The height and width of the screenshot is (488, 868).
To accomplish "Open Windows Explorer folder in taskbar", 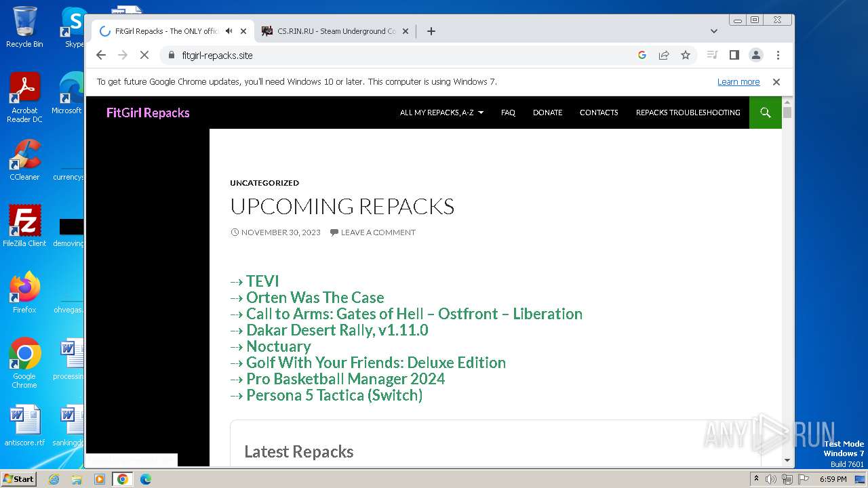I will coord(77,479).
